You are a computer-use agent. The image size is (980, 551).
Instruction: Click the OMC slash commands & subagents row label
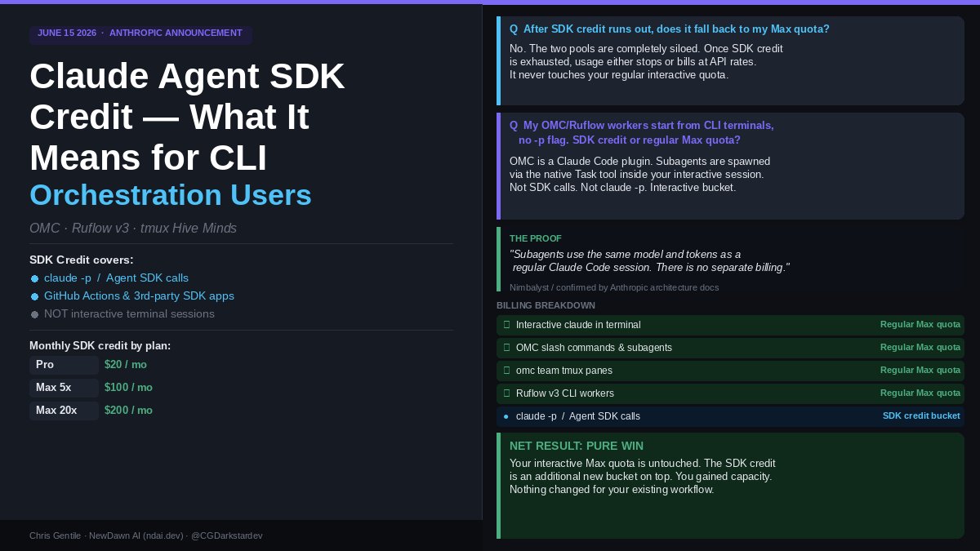[x=594, y=348]
